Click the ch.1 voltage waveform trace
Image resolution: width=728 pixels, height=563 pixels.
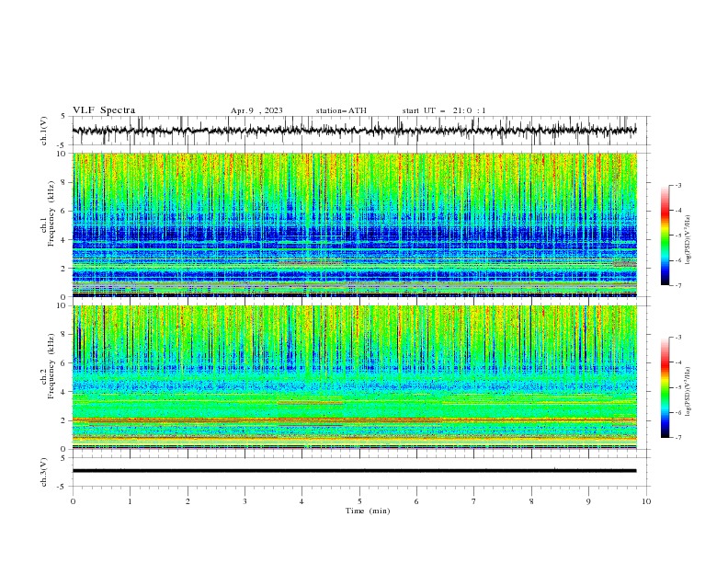click(x=354, y=131)
